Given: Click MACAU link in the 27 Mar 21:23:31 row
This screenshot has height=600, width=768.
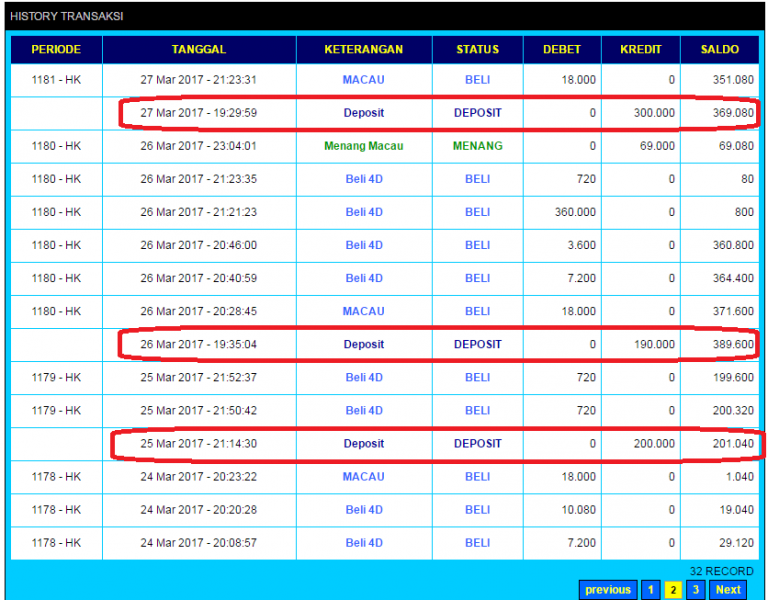Looking at the screenshot, I should coord(364,80).
